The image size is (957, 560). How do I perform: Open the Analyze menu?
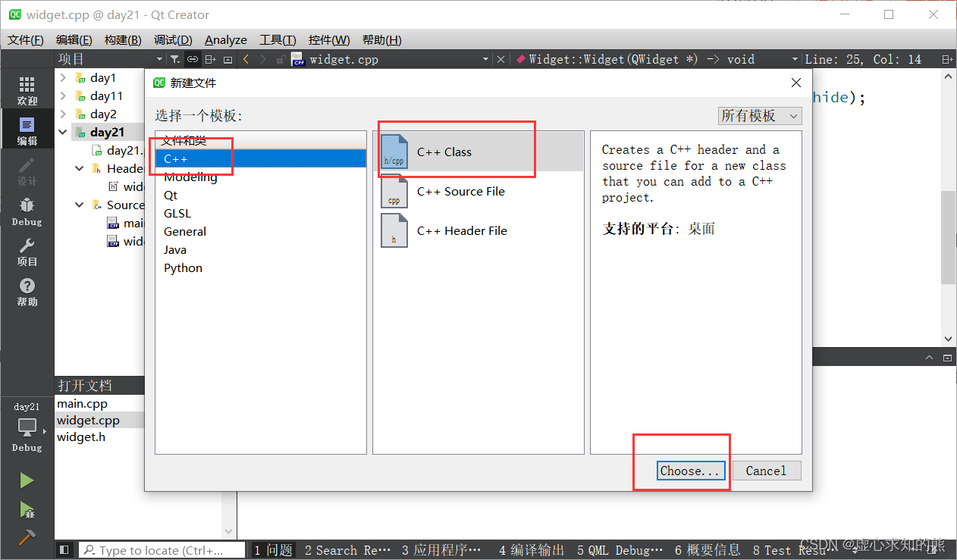[226, 39]
